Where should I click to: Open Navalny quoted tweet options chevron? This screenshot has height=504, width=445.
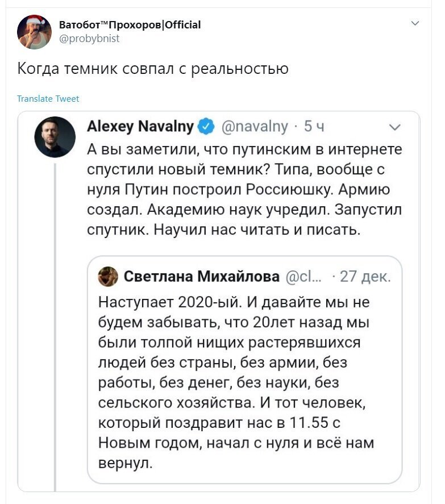(x=395, y=127)
